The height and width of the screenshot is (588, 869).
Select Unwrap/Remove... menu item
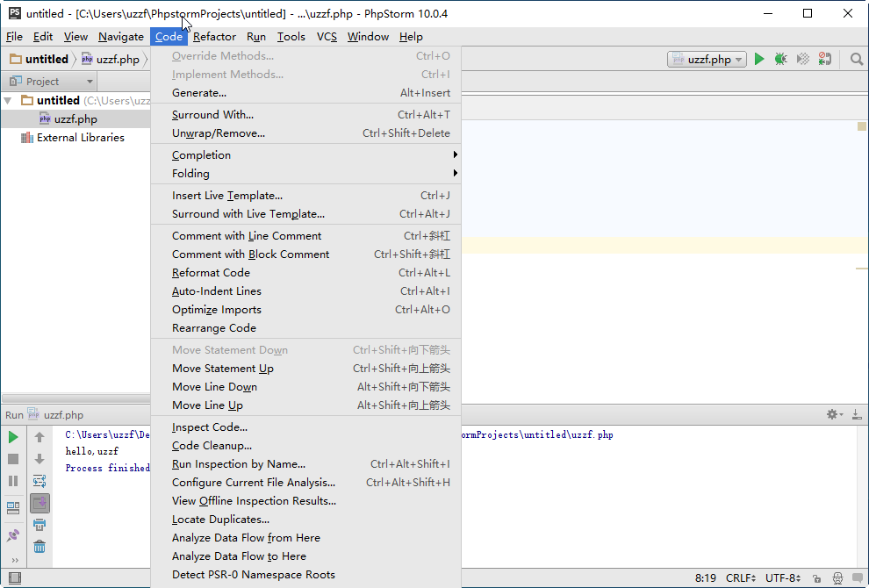tap(306, 133)
